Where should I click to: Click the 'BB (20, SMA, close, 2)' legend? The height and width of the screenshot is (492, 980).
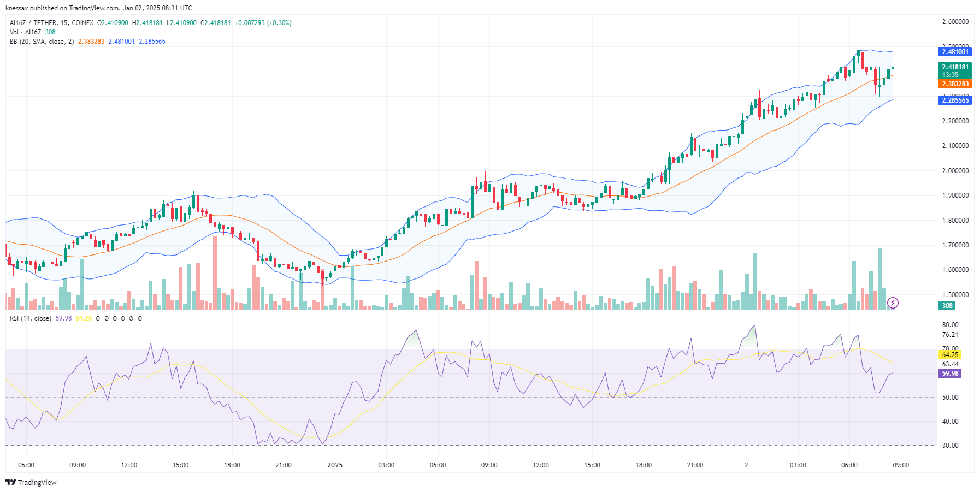point(42,42)
